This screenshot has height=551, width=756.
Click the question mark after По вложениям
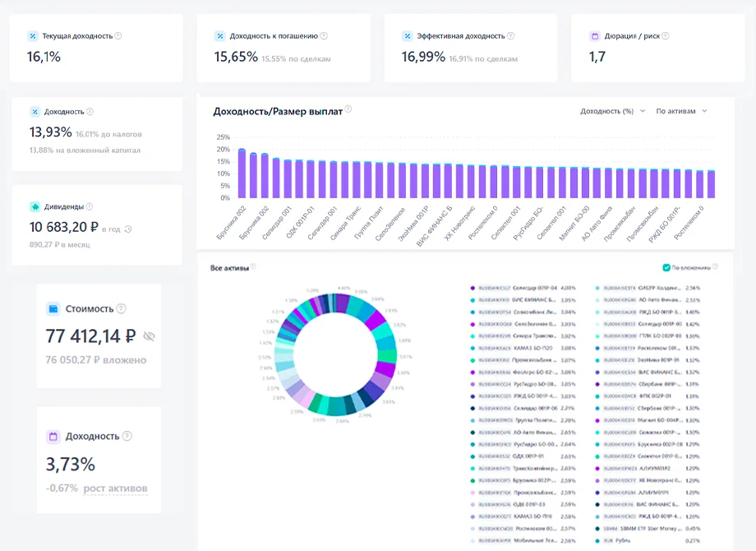click(x=715, y=266)
